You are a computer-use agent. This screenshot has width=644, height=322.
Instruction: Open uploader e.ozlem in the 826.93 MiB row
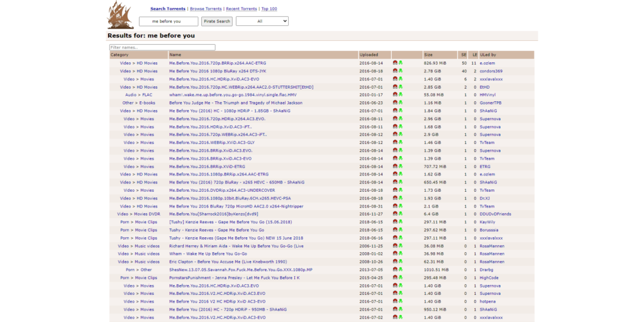click(x=487, y=64)
